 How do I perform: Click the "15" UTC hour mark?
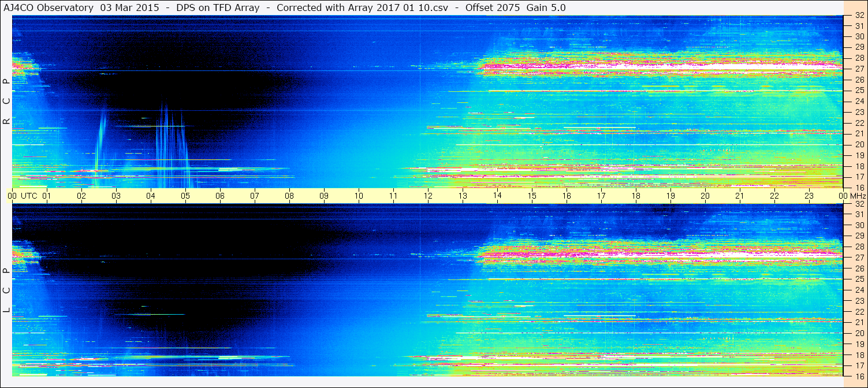[532, 196]
